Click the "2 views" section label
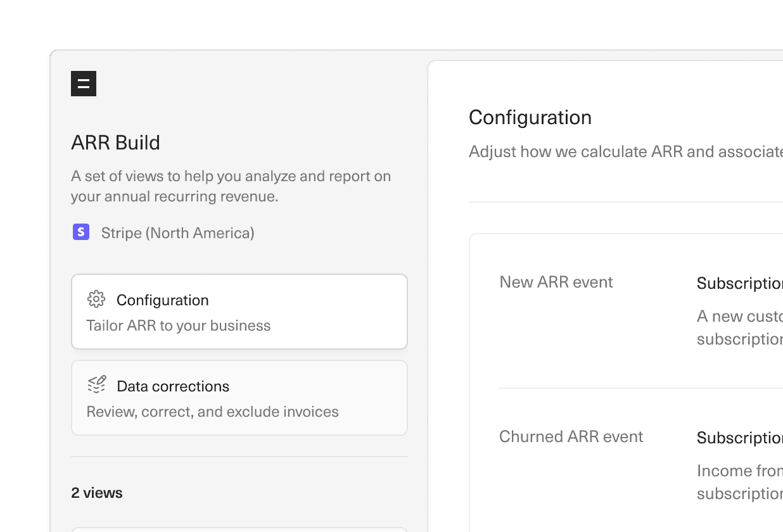Screen dimensions: 783x532 click(x=97, y=493)
